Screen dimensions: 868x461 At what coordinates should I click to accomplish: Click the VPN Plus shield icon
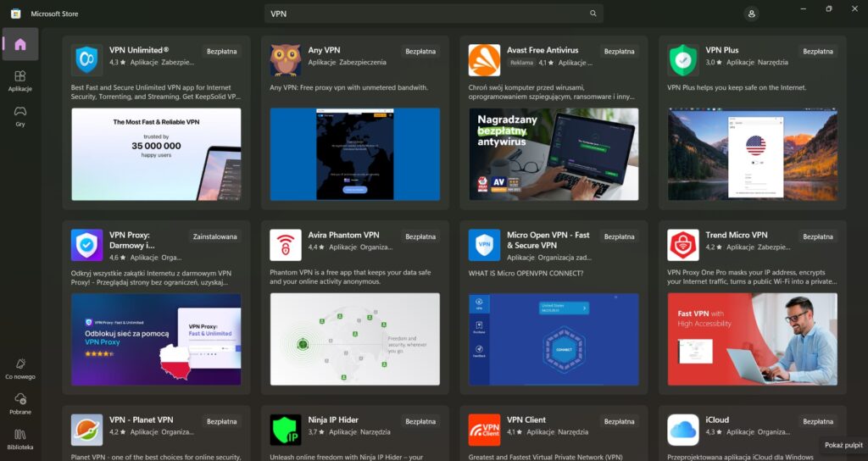(683, 60)
